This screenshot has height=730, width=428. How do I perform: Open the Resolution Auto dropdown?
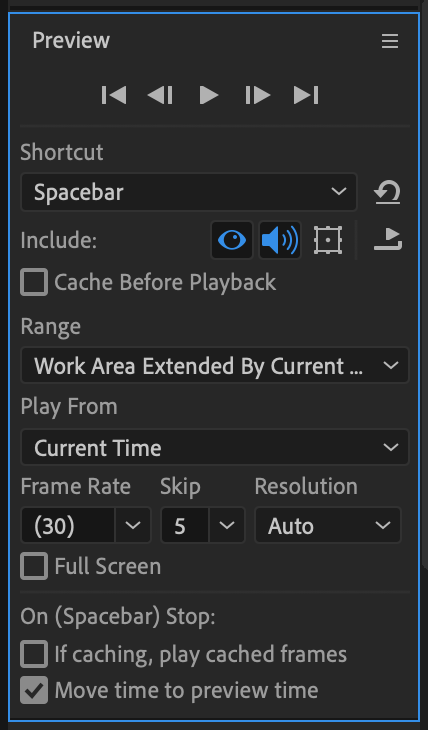click(328, 526)
